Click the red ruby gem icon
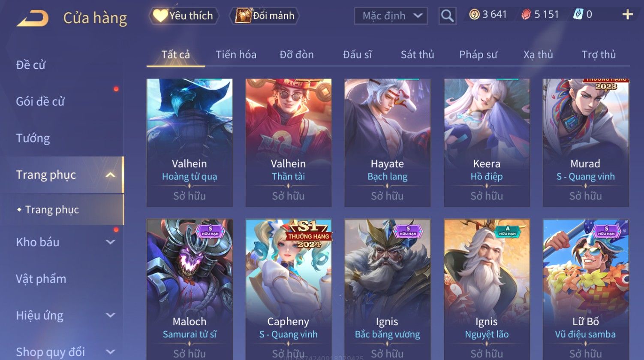Screen dimensions: 644x360 526,15
